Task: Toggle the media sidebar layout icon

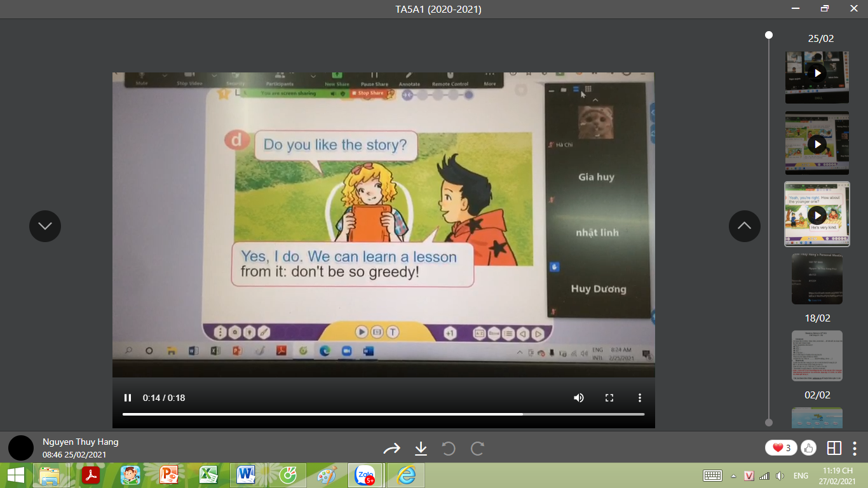Action: 834,448
